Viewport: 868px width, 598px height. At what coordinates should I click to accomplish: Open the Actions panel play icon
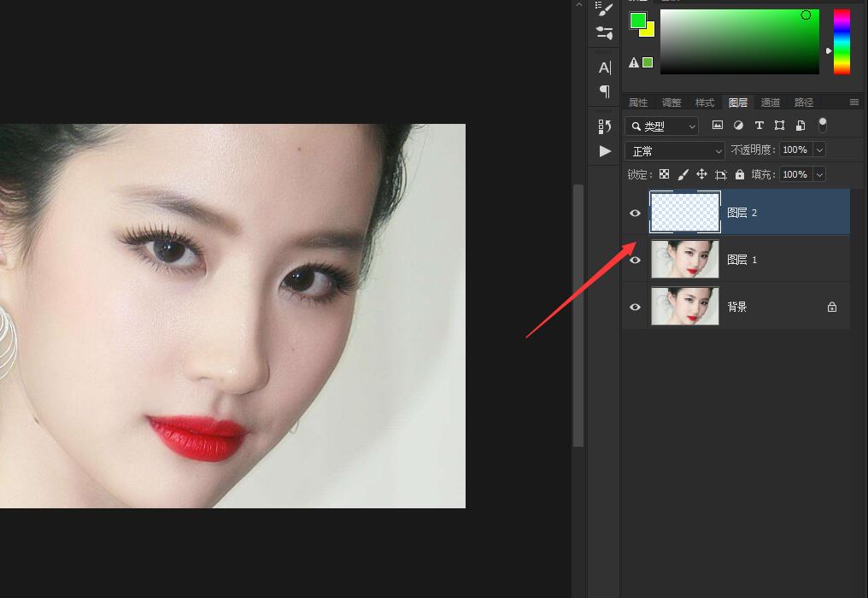[x=604, y=151]
